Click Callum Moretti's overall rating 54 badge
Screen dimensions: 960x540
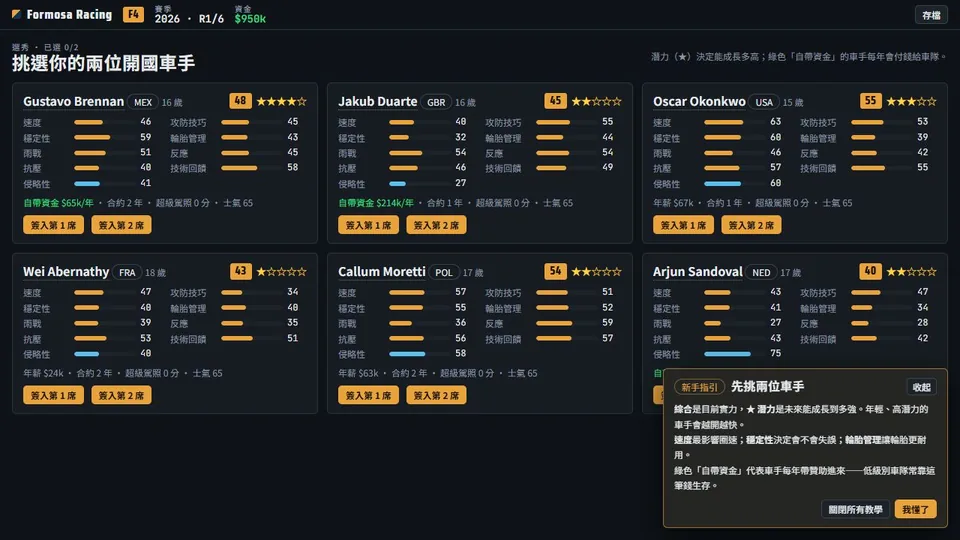point(555,271)
